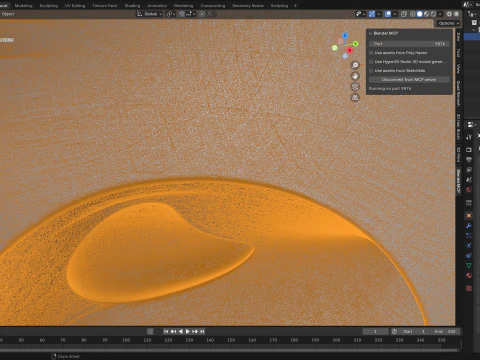
Task: Switch to the Shading workspace tab
Action: (x=132, y=6)
